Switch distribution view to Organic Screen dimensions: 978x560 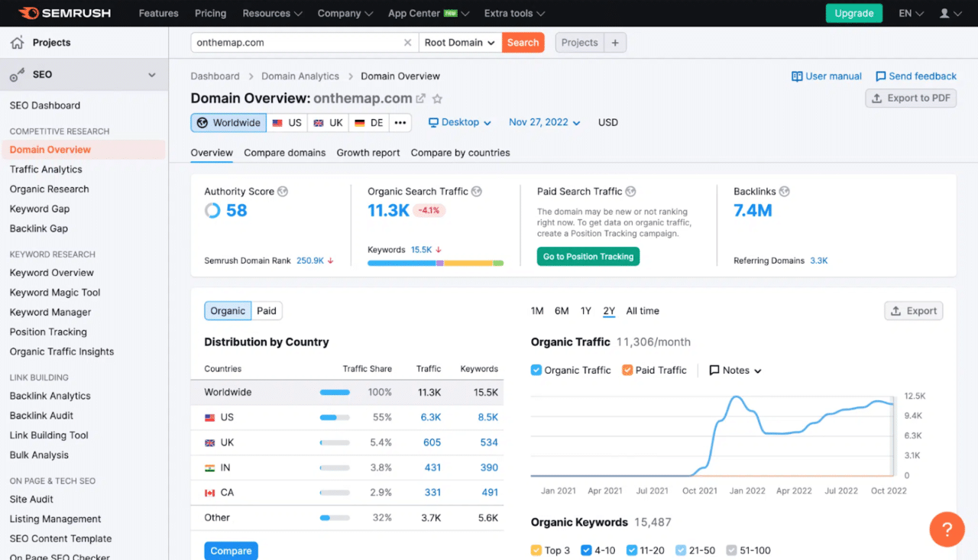point(228,311)
